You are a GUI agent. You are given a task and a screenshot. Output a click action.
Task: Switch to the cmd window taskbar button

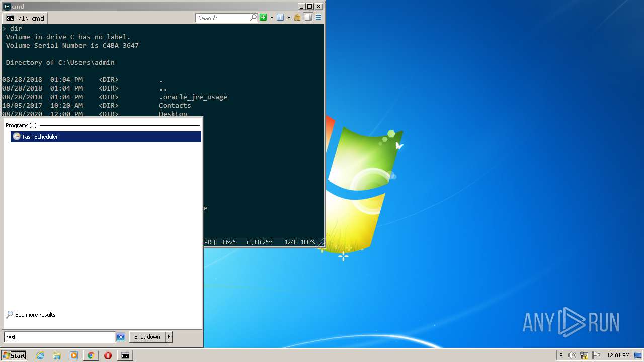[x=125, y=355]
